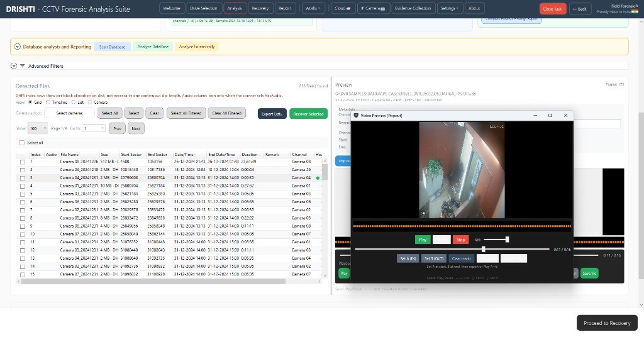Click the India flag icon in header

pyautogui.click(x=635, y=11)
